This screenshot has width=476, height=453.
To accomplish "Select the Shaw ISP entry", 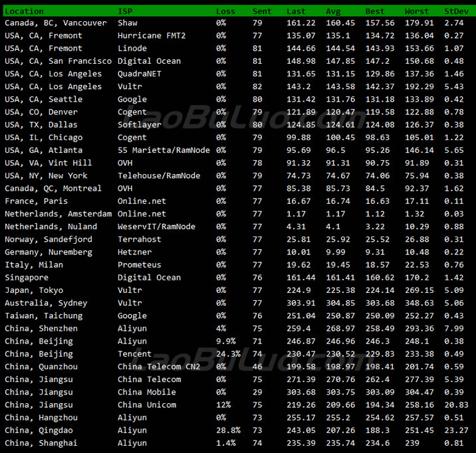I will click(x=128, y=23).
